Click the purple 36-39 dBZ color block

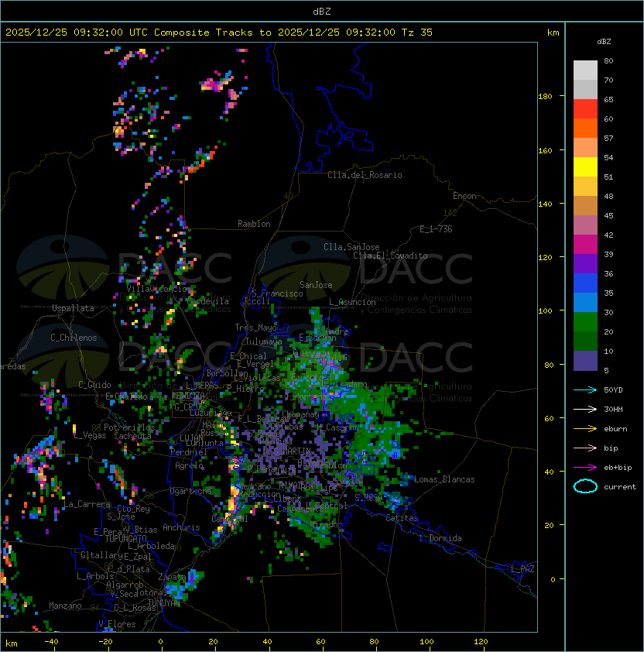[x=585, y=263]
